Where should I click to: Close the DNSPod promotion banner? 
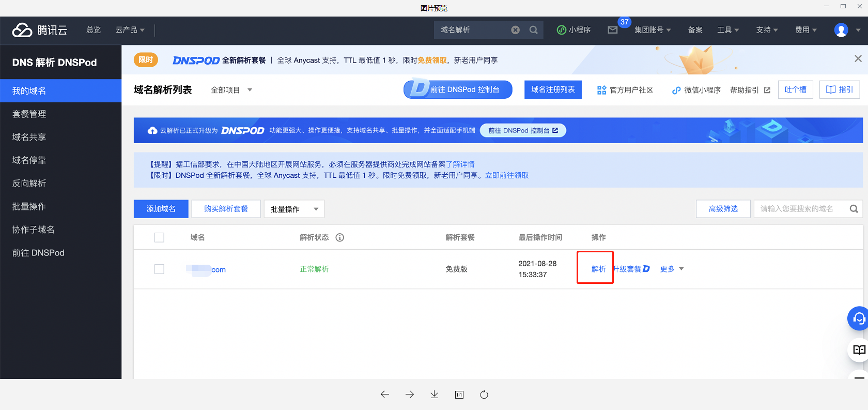pos(858,59)
